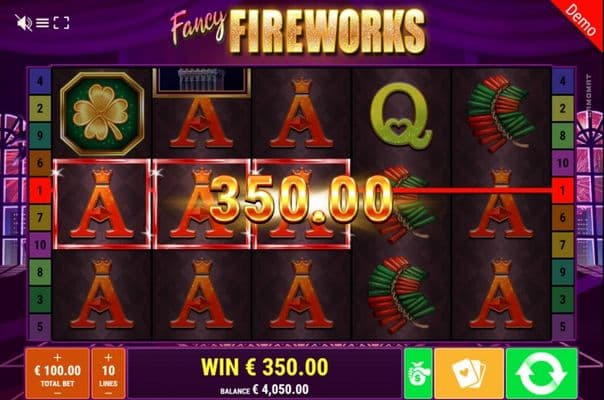
Task: Click the WIN € 350.00 display
Action: click(x=265, y=366)
